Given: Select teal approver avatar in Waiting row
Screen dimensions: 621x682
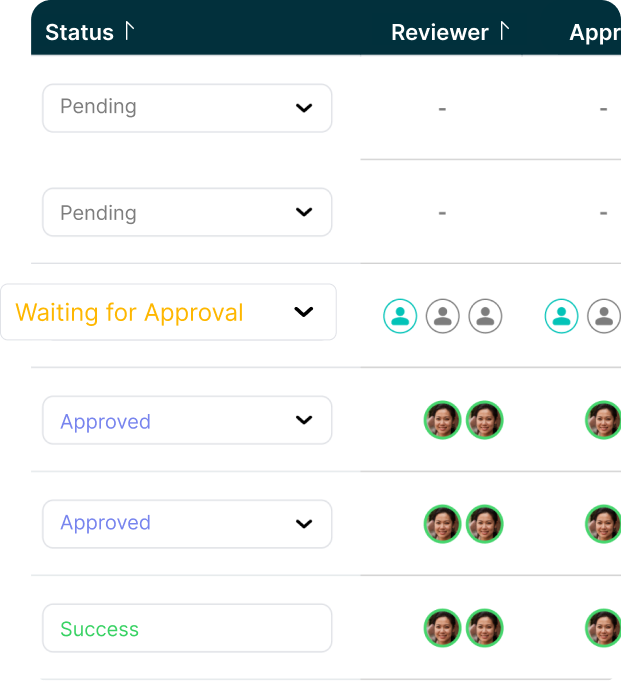Looking at the screenshot, I should pyautogui.click(x=561, y=316).
